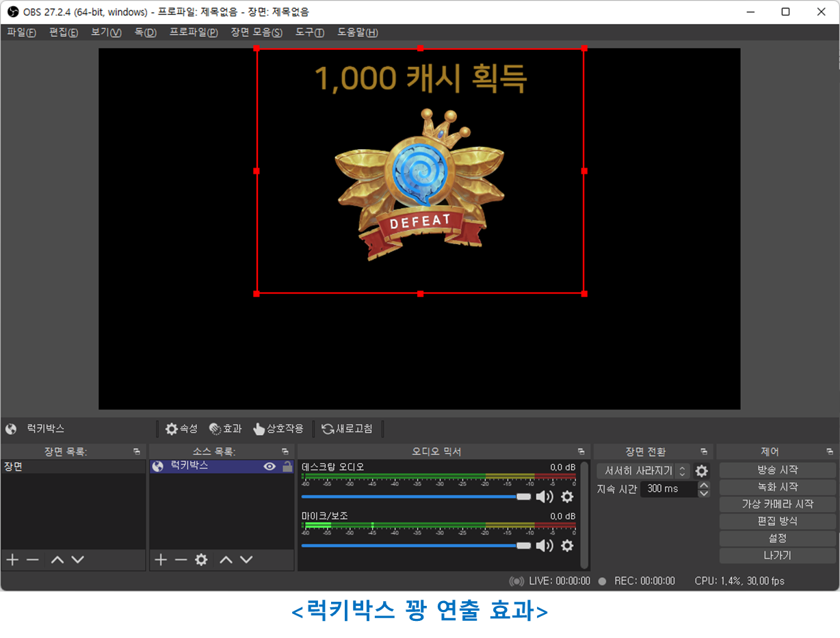The width and height of the screenshot is (840, 638).
Task: Click the 300 ms duration field
Action: pyautogui.click(x=668, y=489)
